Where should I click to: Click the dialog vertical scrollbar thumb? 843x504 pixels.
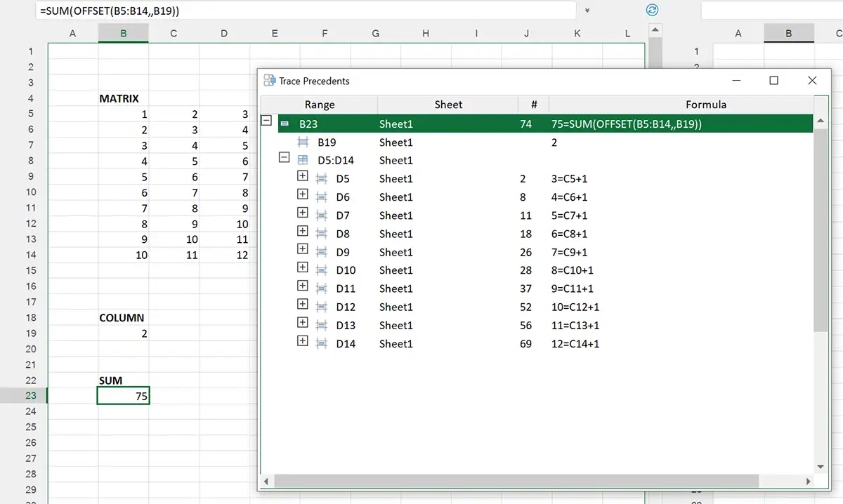821,230
